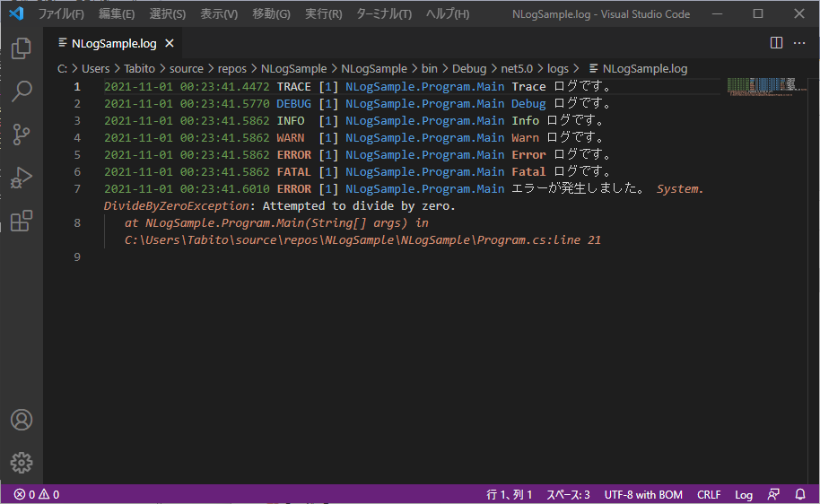Open the 表示(V) menu
This screenshot has width=820, height=504.
(219, 14)
